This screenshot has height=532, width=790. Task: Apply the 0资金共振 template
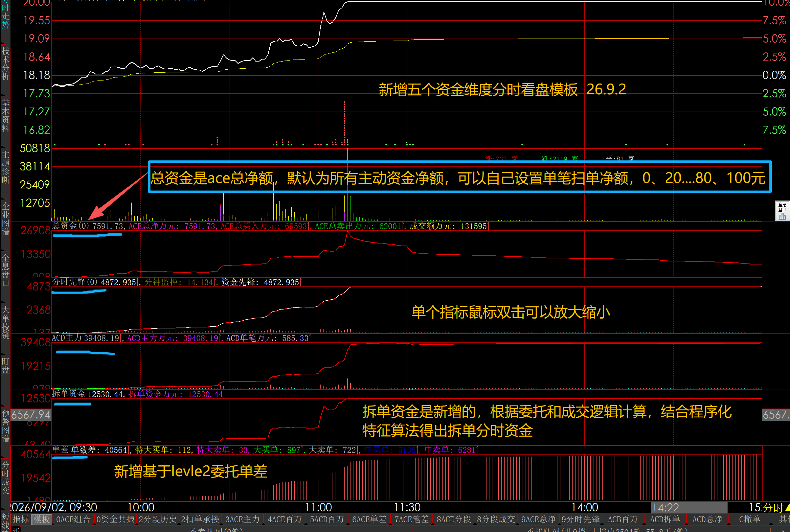point(115,519)
